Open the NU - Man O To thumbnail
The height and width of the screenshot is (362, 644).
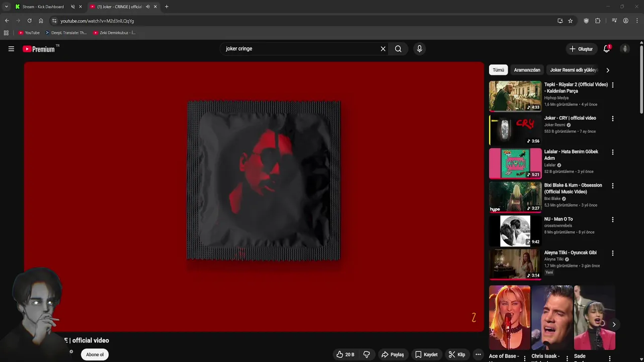tap(515, 231)
